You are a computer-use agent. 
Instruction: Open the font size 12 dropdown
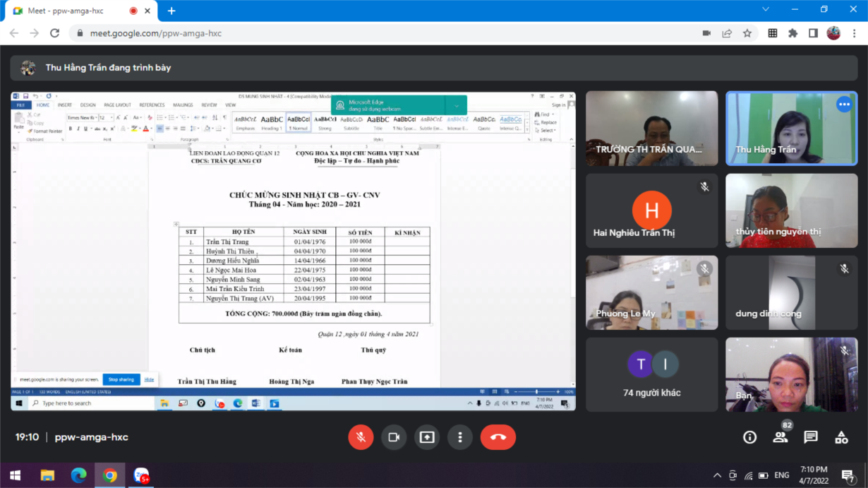[x=111, y=118]
